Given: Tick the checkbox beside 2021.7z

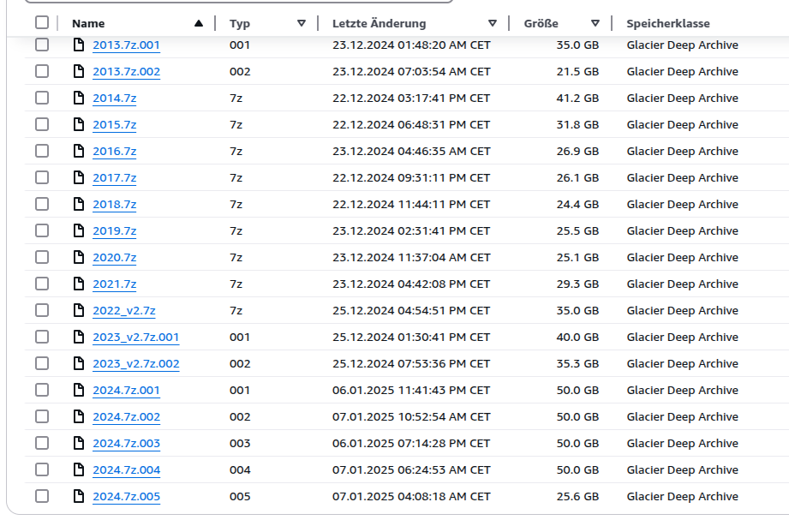Looking at the screenshot, I should [x=42, y=284].
